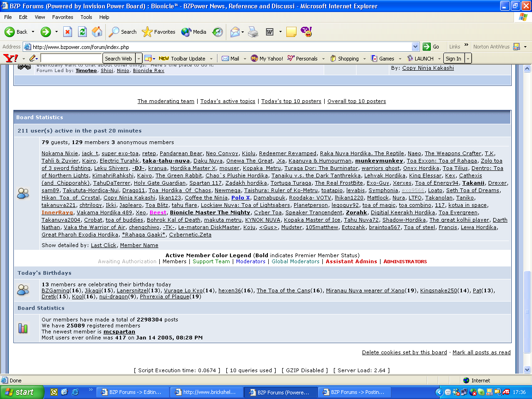Click the Mail envelope toolbar icon
Viewport: 532px width, 399px height.
(x=235, y=32)
